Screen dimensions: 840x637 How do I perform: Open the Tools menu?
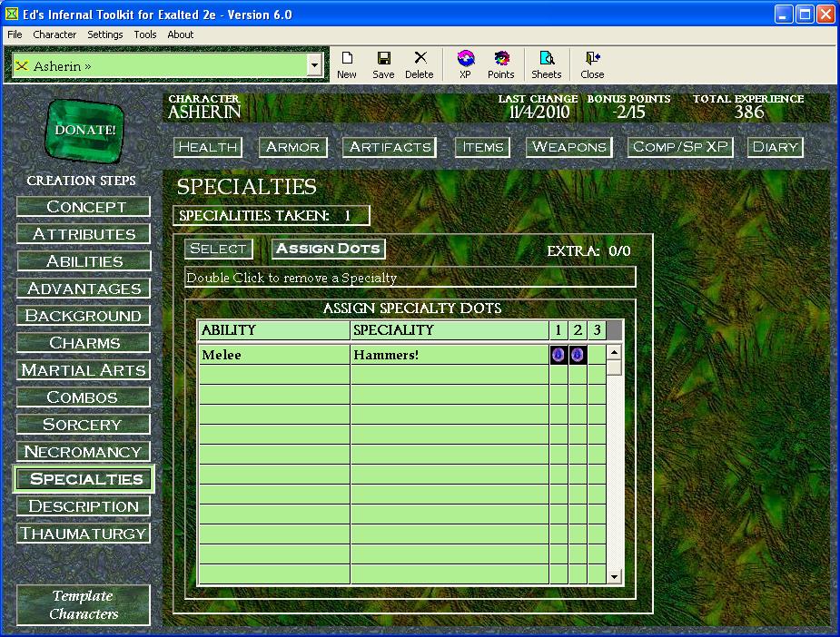pyautogui.click(x=145, y=34)
